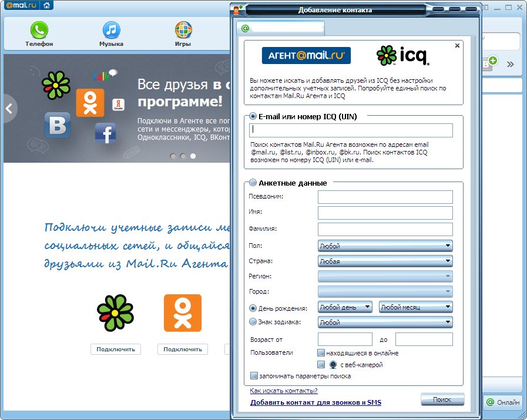Select the third banner dot

click(x=193, y=156)
